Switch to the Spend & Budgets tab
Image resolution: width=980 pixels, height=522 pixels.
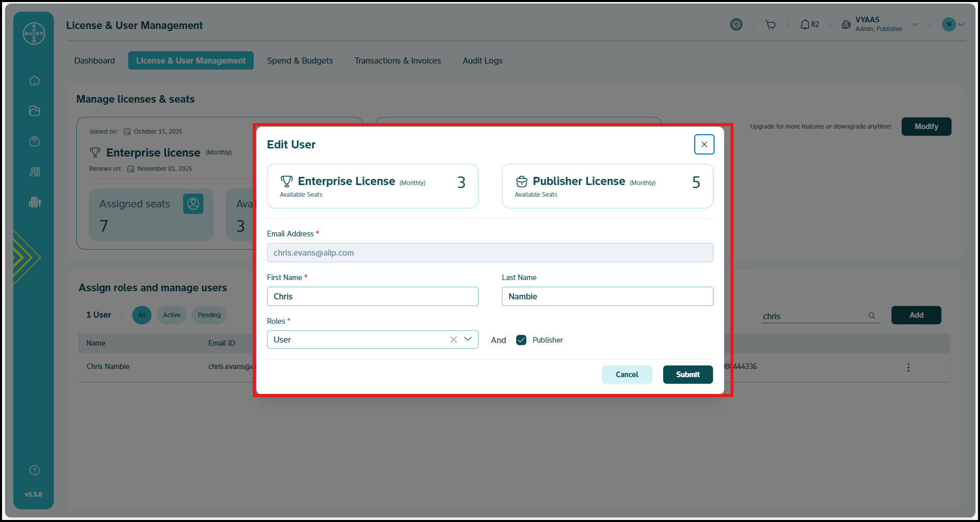(x=300, y=60)
